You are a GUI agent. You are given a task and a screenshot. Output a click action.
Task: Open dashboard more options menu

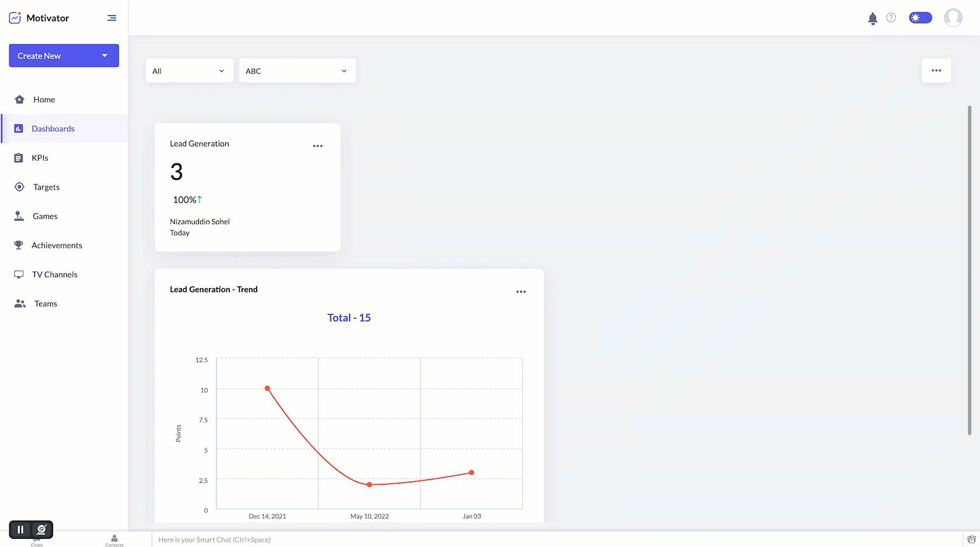pyautogui.click(x=936, y=71)
